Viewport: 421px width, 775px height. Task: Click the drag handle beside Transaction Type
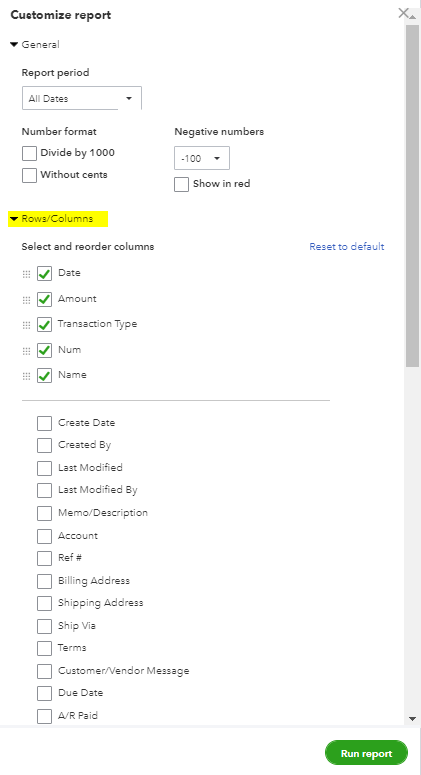[27, 325]
